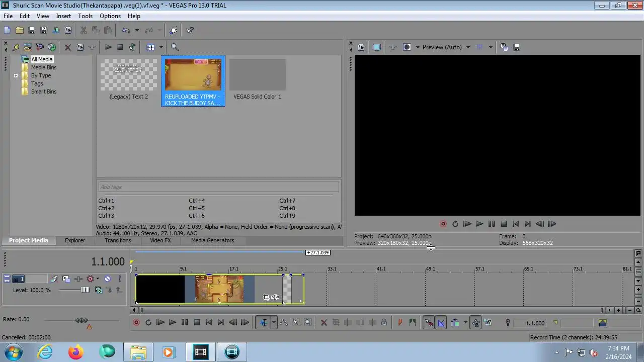Viewport: 644px width, 362px height.
Task: Toggle preview on external monitor
Action: (376, 47)
